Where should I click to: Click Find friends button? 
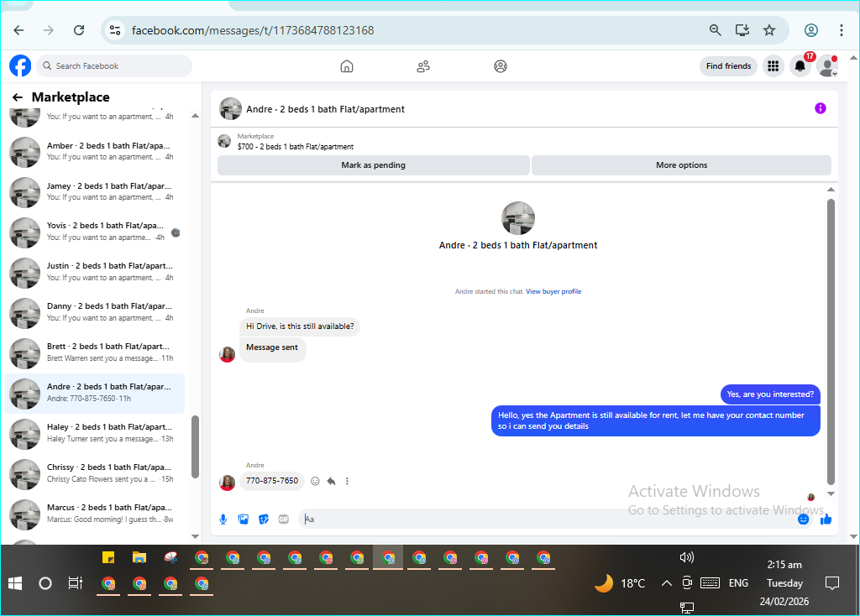(x=728, y=66)
